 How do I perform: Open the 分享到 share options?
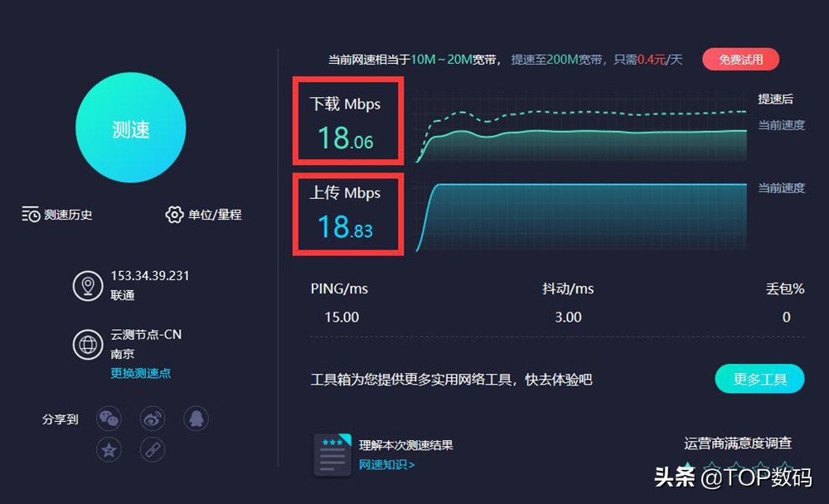tap(59, 419)
